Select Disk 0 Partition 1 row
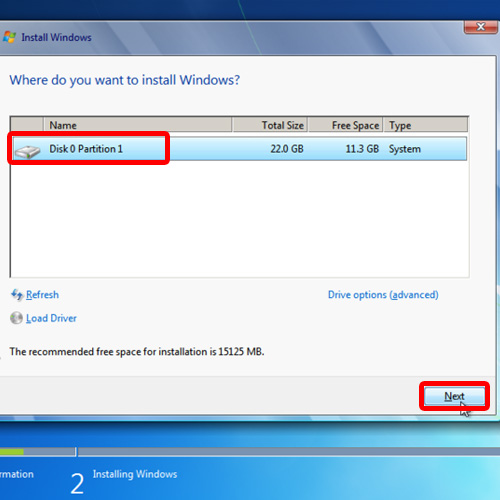The width and height of the screenshot is (500, 500). point(239,149)
